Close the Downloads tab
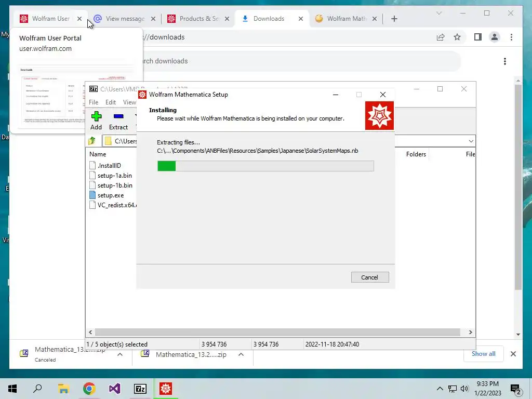532x399 pixels. pyautogui.click(x=301, y=19)
